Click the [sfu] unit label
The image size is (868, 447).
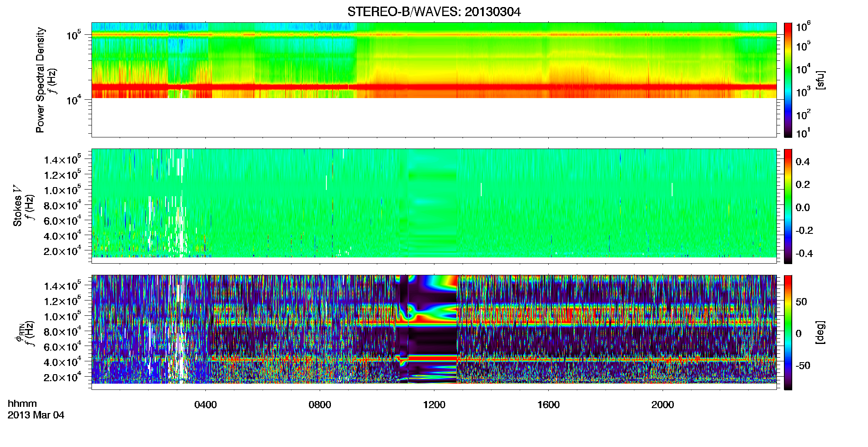pyautogui.click(x=821, y=80)
